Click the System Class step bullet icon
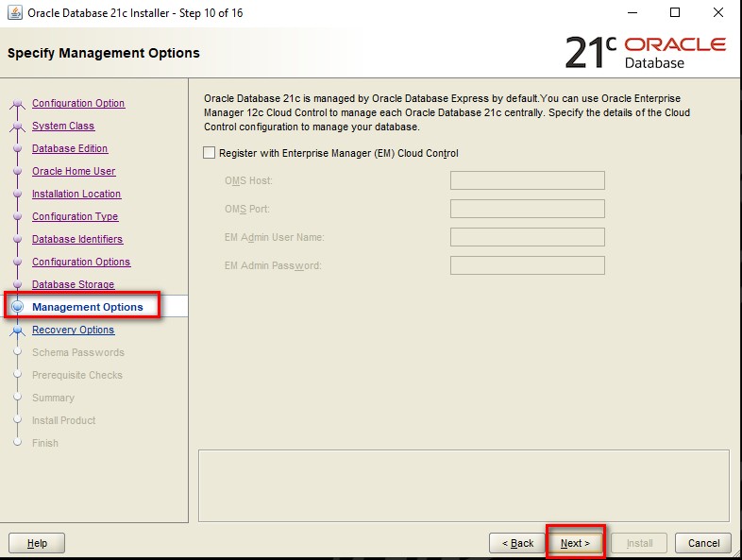This screenshot has height=560, width=742. coord(18,126)
